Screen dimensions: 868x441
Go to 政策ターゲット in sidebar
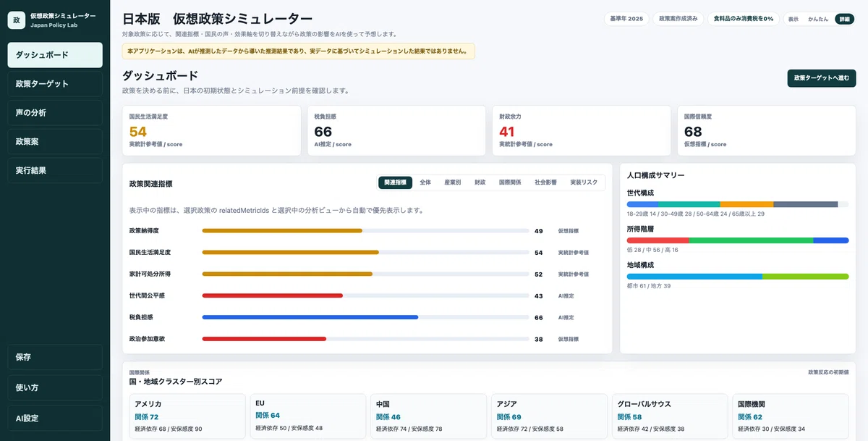coord(55,84)
